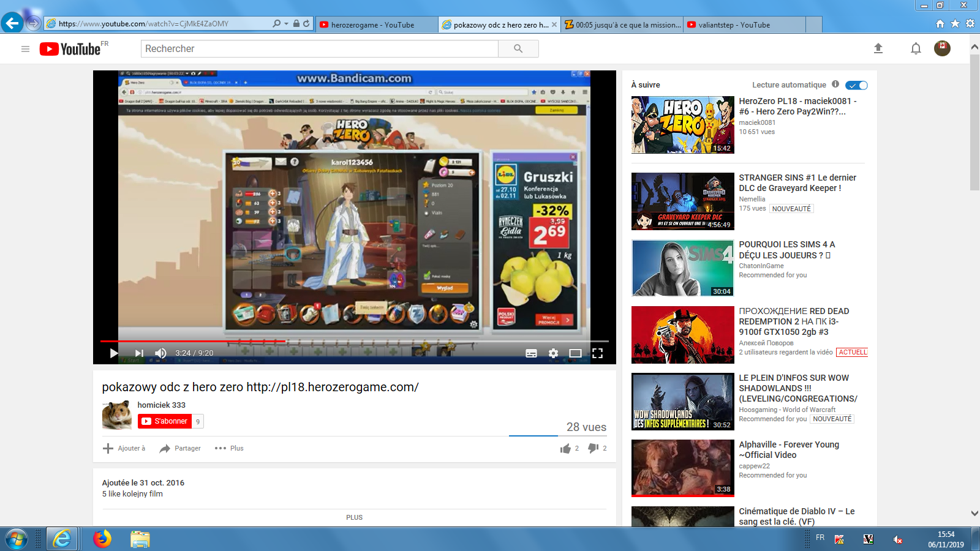This screenshot has height=551, width=980.
Task: Launch Firefox from taskbar
Action: pos(102,539)
